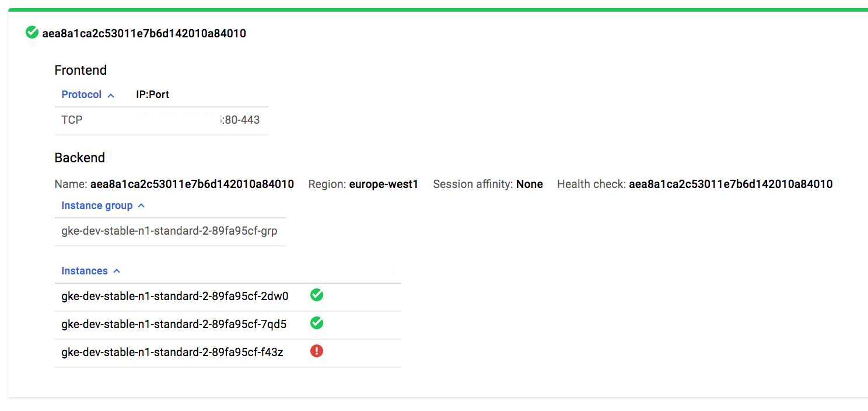Open instance group gke-dev-stable-n1-standard-2-89fa95cf-grp
This screenshot has height=411, width=868.
(x=169, y=231)
